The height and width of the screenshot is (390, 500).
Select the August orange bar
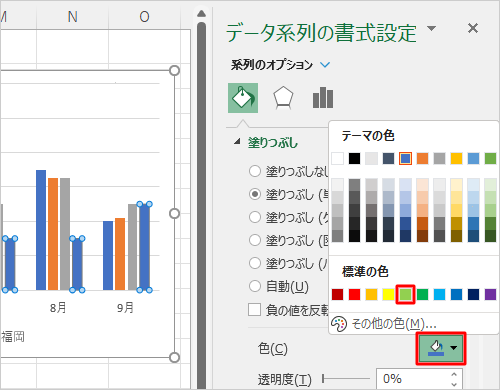pyautogui.click(x=53, y=234)
